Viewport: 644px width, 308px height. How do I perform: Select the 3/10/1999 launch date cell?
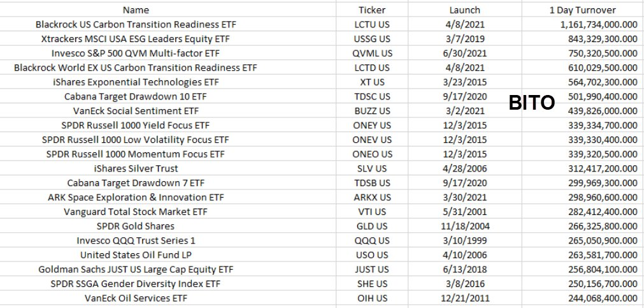coord(465,240)
